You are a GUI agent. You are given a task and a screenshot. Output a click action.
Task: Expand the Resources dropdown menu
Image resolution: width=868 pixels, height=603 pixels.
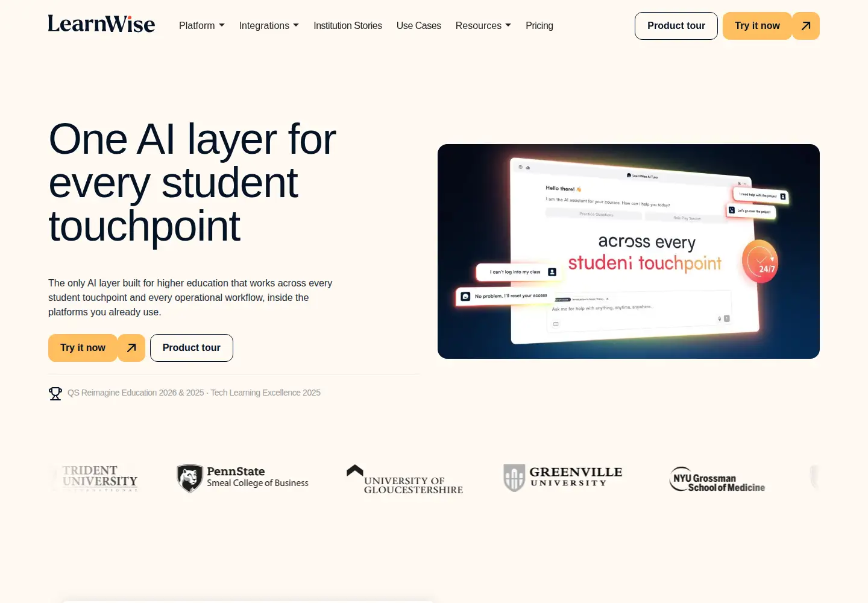[483, 25]
